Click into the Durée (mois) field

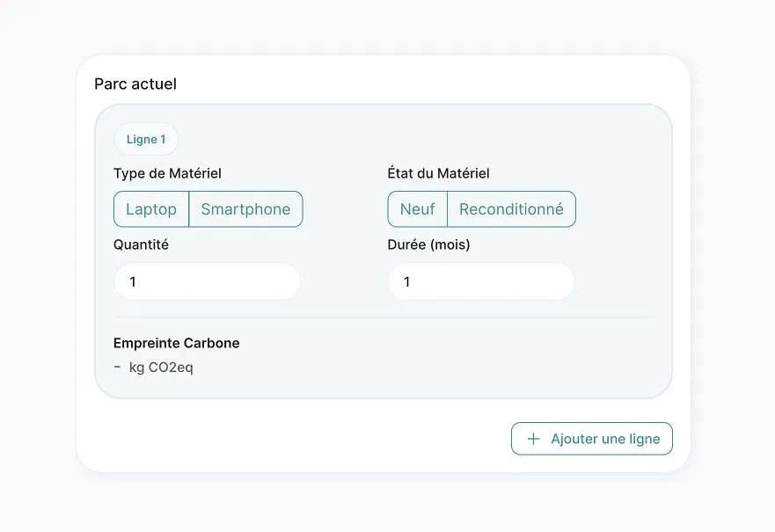481,281
